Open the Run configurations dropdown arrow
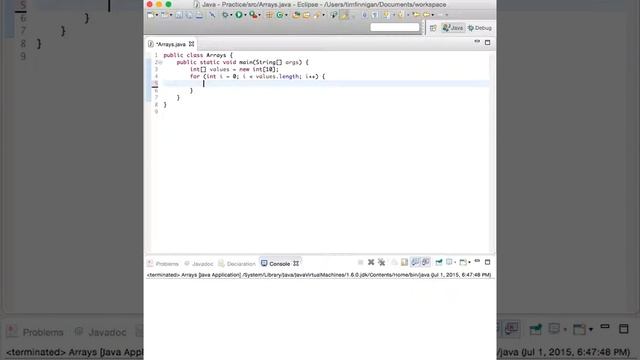Viewport: 640px width, 360px height. 245,15
